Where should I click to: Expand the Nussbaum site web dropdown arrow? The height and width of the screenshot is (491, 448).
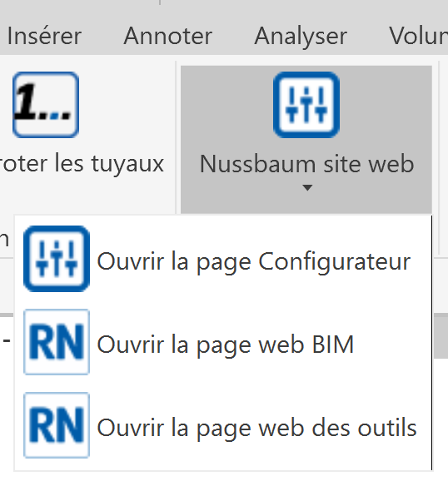pos(307,187)
